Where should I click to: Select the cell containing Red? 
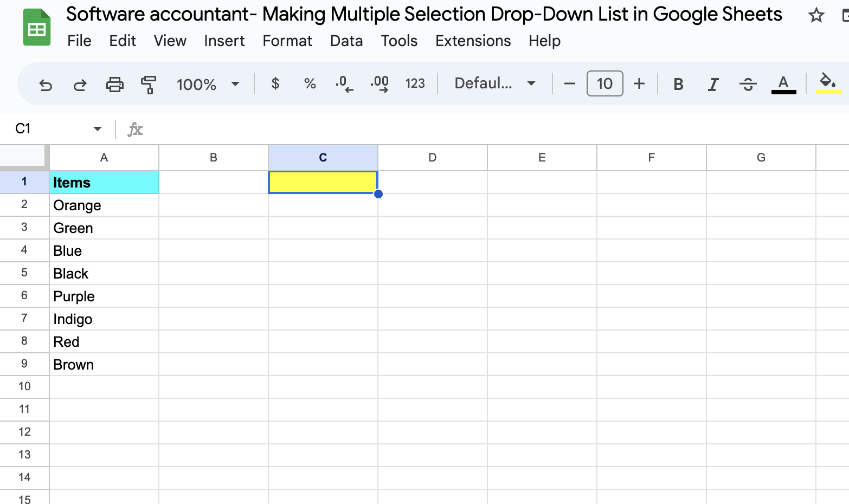[x=104, y=342]
